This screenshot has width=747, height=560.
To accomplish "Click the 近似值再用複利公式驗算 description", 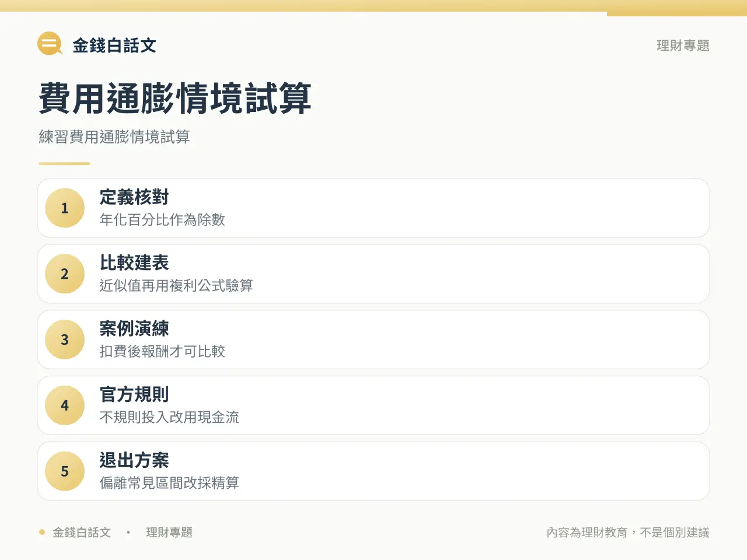I will pyautogui.click(x=176, y=286).
